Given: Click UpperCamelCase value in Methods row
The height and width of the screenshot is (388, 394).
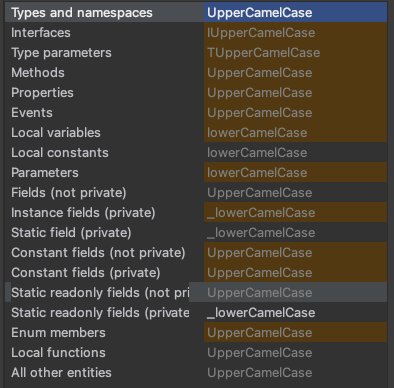Looking at the screenshot, I should [x=260, y=73].
